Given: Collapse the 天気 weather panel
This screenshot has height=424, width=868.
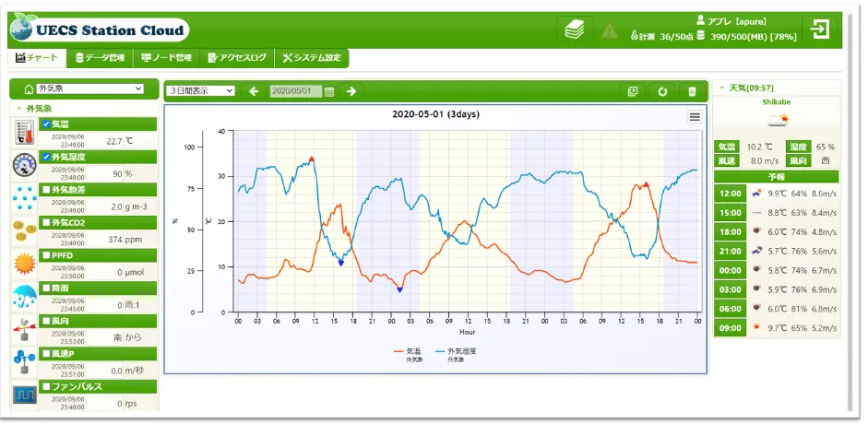Looking at the screenshot, I should 721,88.
